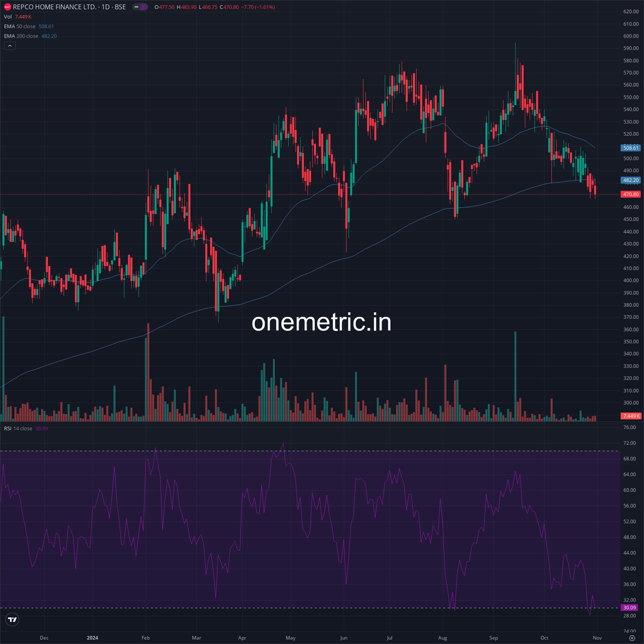Image resolution: width=644 pixels, height=644 pixels.
Task: Click the purple 30.09 RSI value marker
Action: [x=630, y=606]
